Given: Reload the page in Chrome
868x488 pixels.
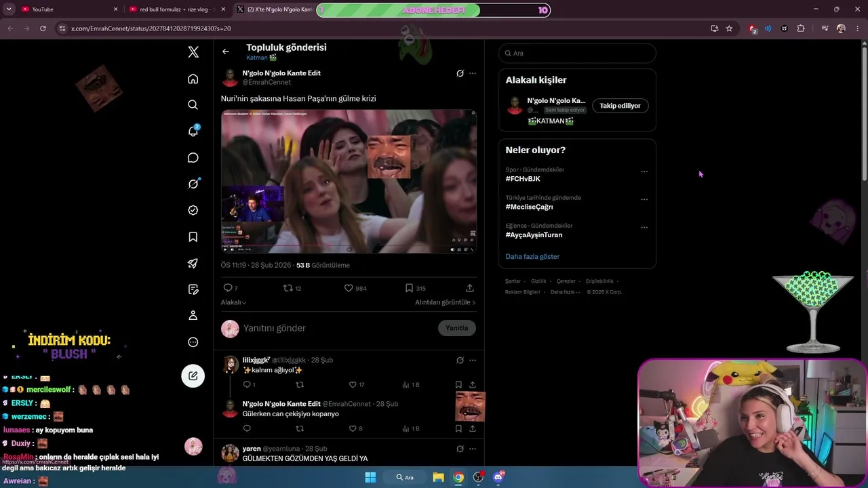Looking at the screenshot, I should click(43, 28).
